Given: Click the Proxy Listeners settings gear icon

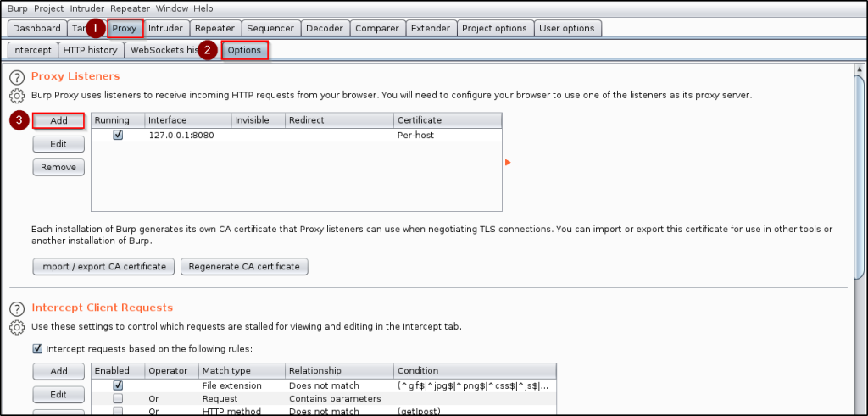Looking at the screenshot, I should point(16,96).
